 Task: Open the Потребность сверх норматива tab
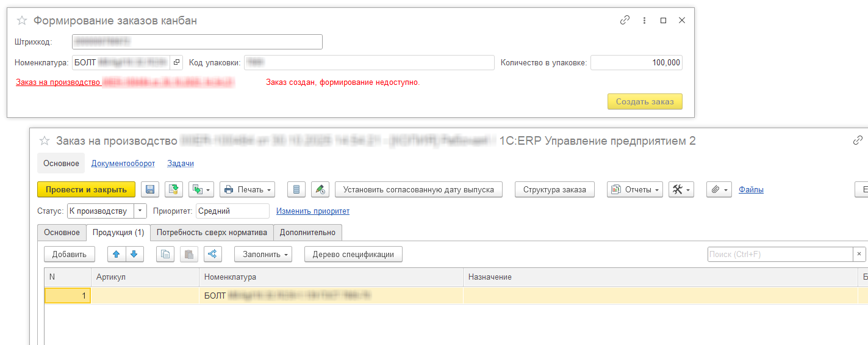pos(212,233)
